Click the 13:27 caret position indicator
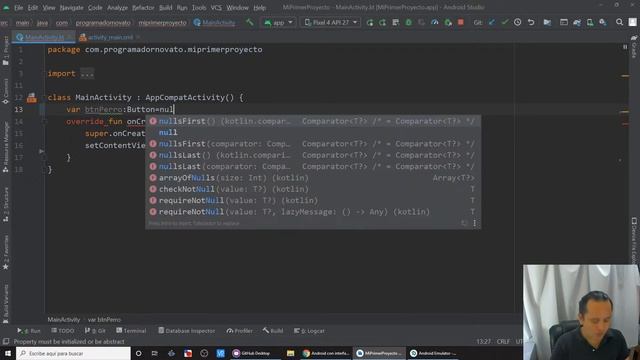 [x=483, y=341]
